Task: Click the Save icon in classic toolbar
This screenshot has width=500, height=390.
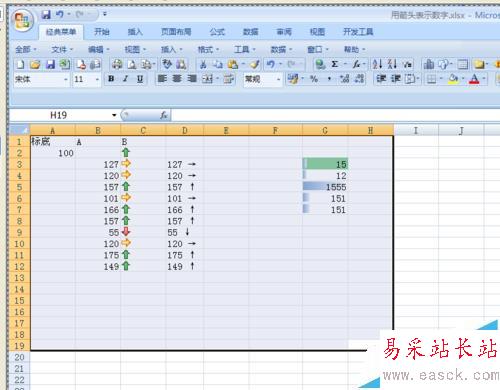Action: (50, 64)
